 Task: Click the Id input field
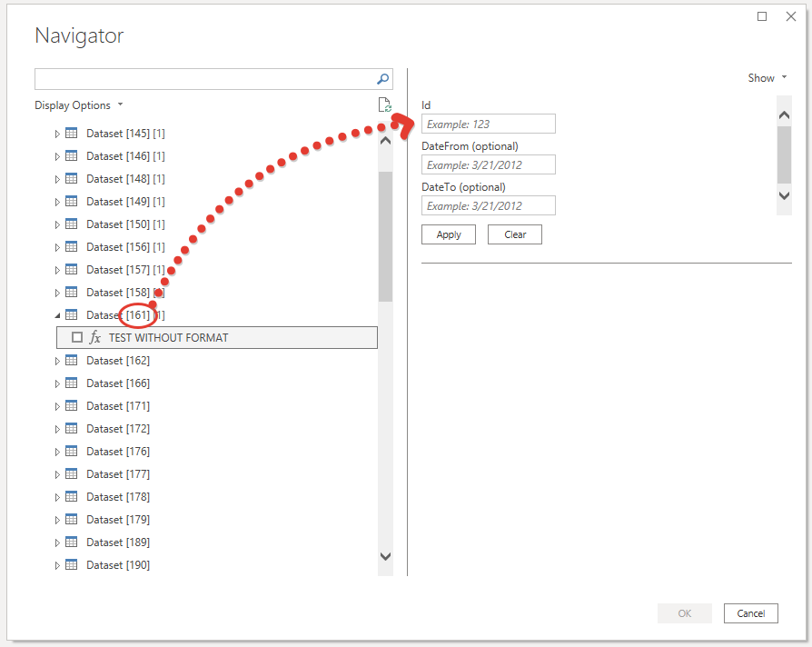click(489, 124)
